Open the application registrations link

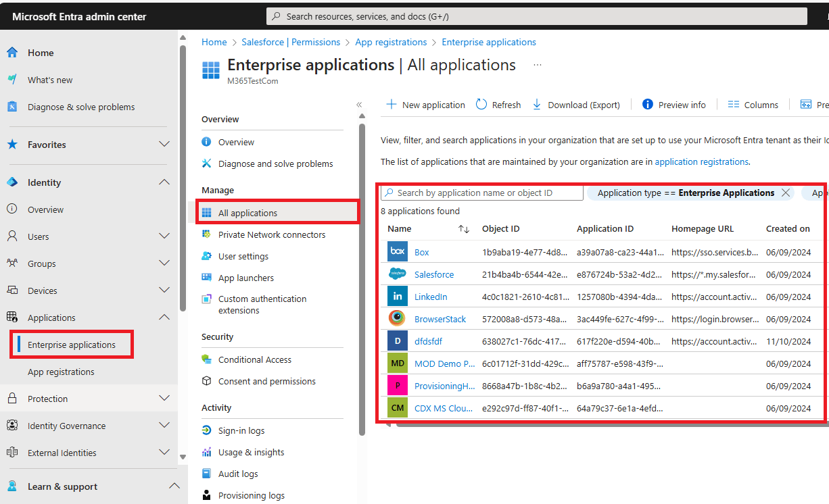702,161
